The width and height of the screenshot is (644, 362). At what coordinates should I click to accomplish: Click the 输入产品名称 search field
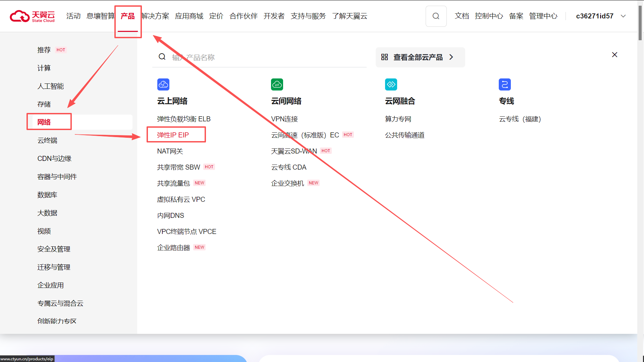(x=259, y=57)
